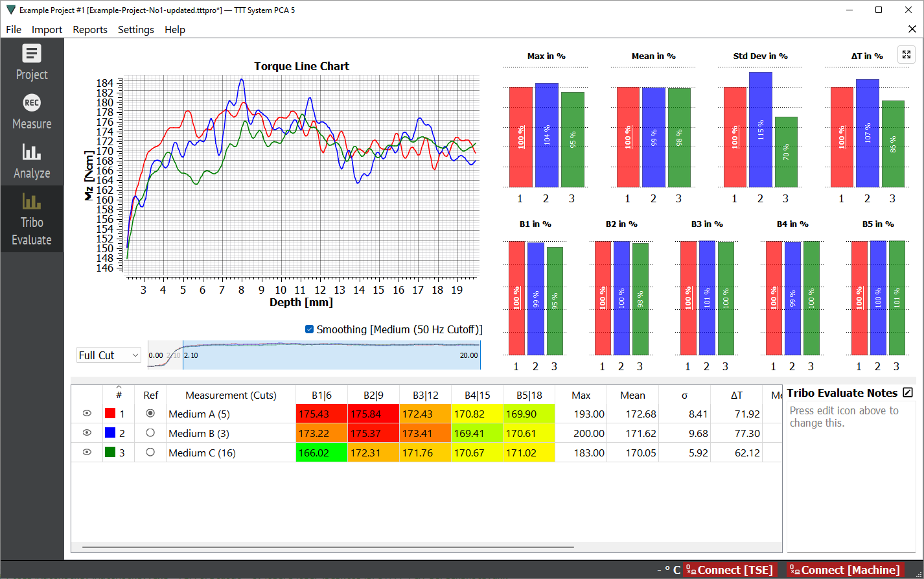The width and height of the screenshot is (924, 579).
Task: Open the Measure REC section
Action: pyautogui.click(x=32, y=112)
